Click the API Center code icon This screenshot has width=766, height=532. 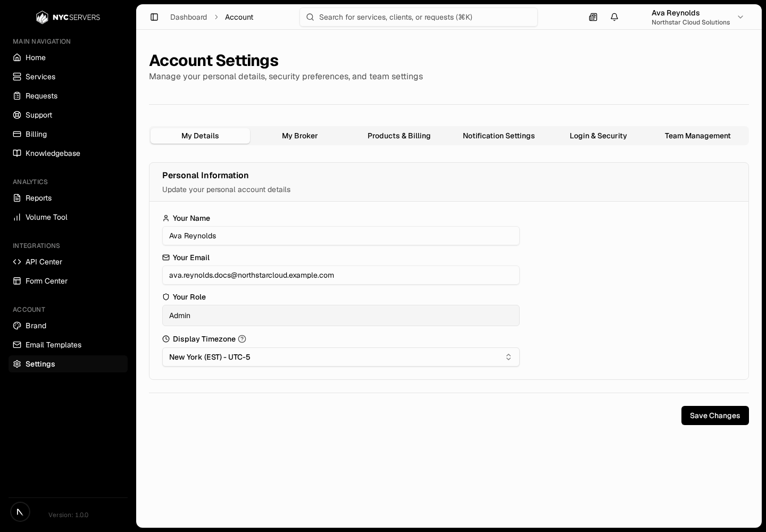pos(17,262)
